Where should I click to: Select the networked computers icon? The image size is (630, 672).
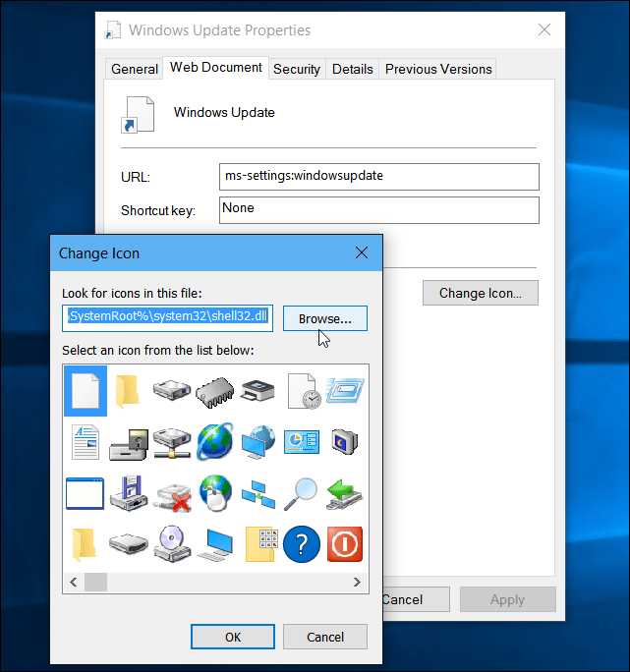tap(258, 494)
